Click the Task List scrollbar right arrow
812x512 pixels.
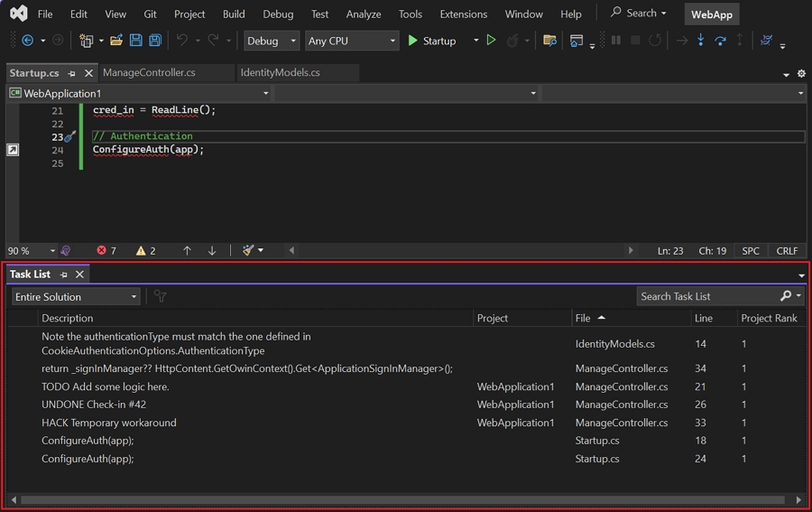coord(798,499)
